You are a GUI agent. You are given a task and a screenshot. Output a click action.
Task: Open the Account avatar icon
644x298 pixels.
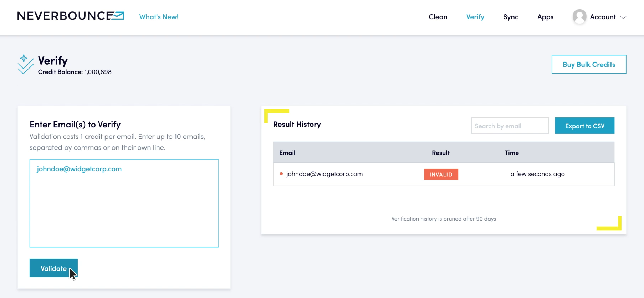(579, 17)
